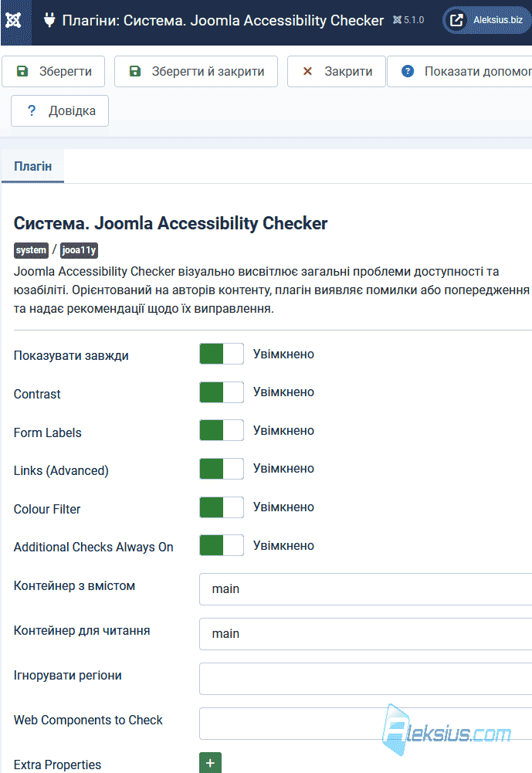Click the Закрити button

[336, 72]
